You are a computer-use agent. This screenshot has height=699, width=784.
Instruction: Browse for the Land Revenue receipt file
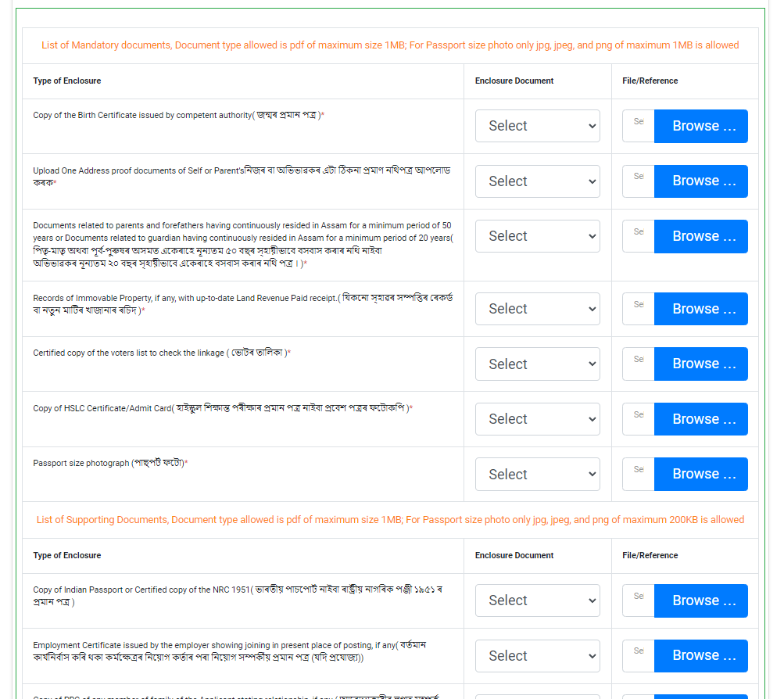click(700, 309)
